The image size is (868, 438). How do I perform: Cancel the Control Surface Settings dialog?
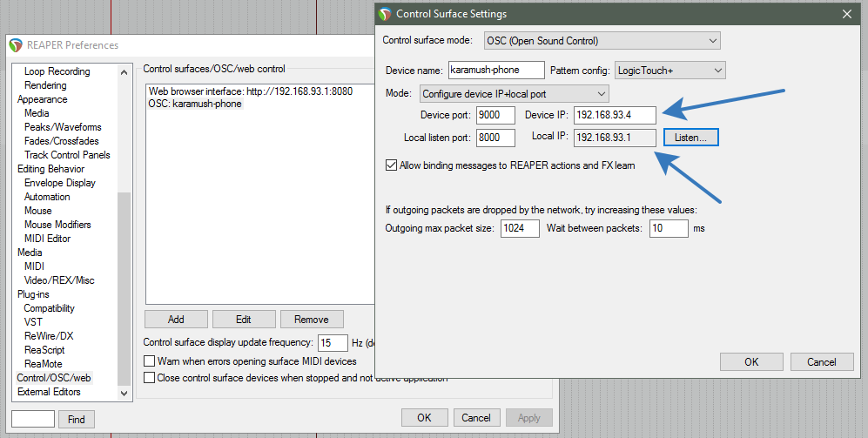pos(822,361)
